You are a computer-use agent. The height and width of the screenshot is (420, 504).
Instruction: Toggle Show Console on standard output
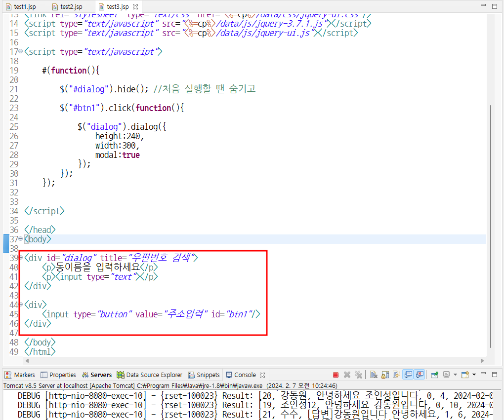click(408, 375)
